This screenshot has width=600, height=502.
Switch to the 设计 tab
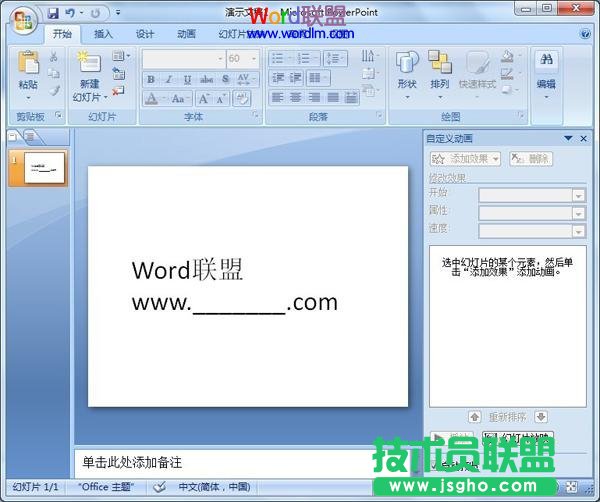coord(145,34)
